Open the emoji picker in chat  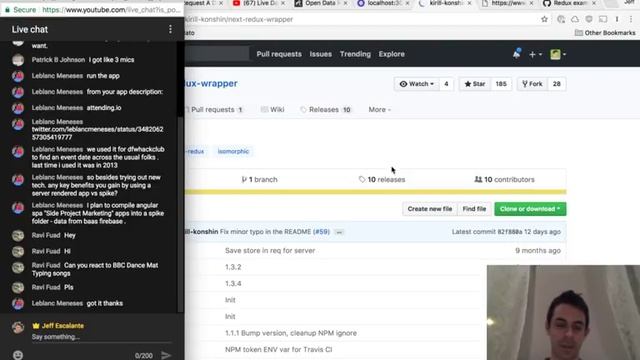pyautogui.click(x=18, y=355)
